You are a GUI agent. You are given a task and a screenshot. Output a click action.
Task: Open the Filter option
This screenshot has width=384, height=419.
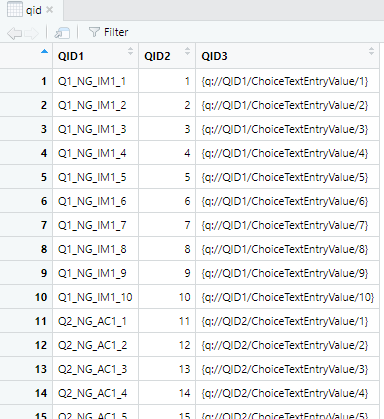(108, 32)
